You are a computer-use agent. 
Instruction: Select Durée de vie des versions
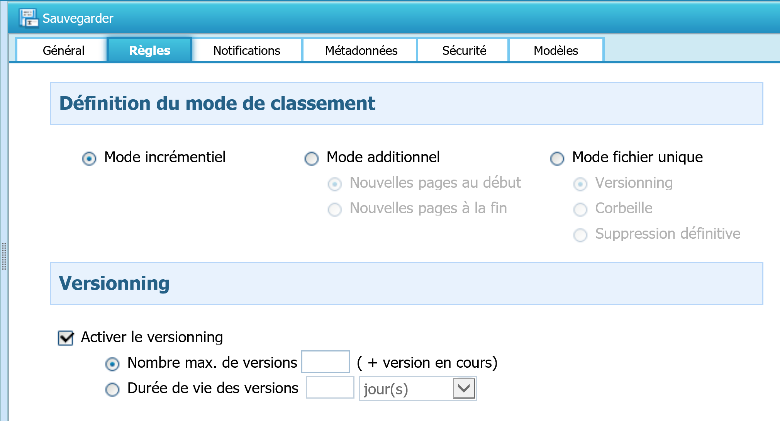tap(112, 389)
